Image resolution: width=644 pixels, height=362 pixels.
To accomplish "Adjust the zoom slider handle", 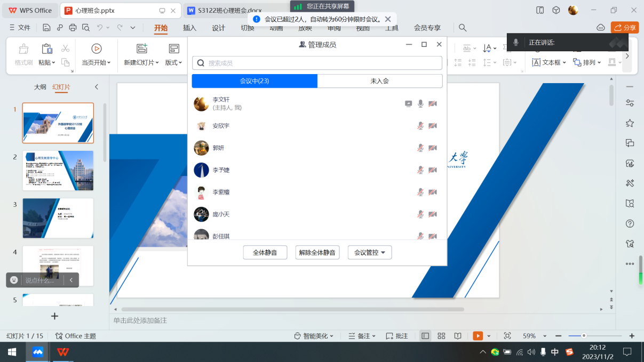I will (x=584, y=336).
